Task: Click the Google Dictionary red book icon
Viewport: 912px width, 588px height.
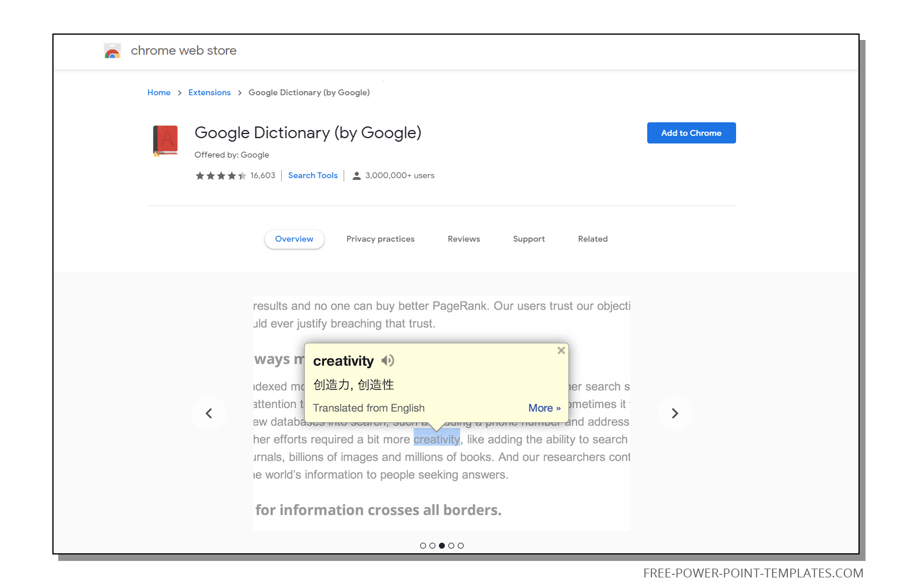Action: [x=165, y=141]
